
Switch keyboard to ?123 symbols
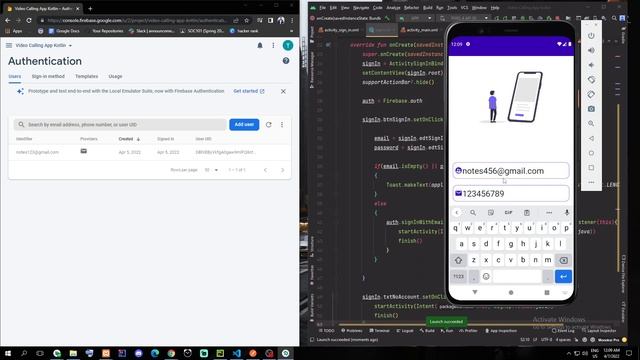point(458,276)
